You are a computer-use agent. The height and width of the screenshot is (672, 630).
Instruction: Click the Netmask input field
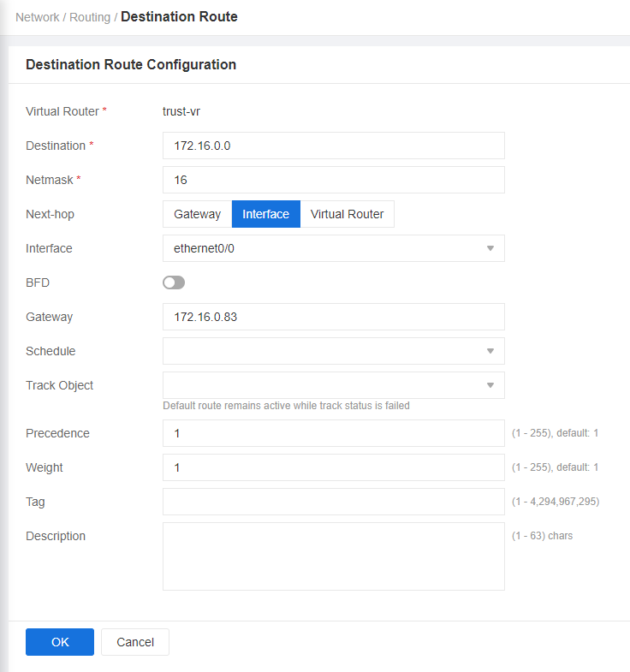click(334, 180)
